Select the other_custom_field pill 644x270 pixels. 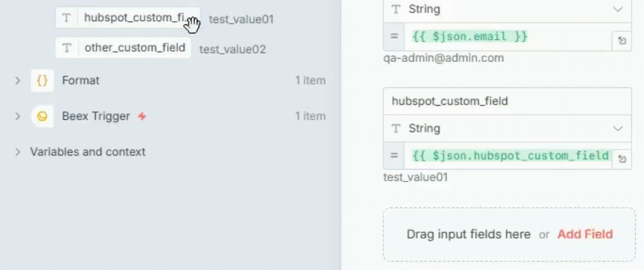pyautogui.click(x=135, y=48)
